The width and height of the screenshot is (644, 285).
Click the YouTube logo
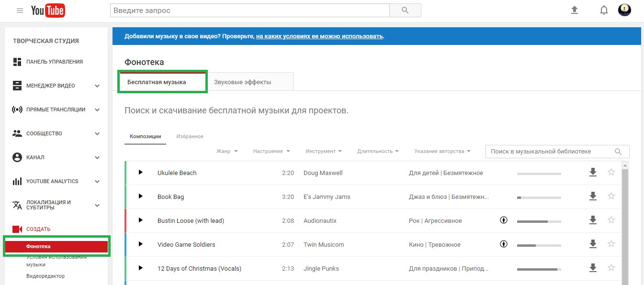tap(48, 11)
